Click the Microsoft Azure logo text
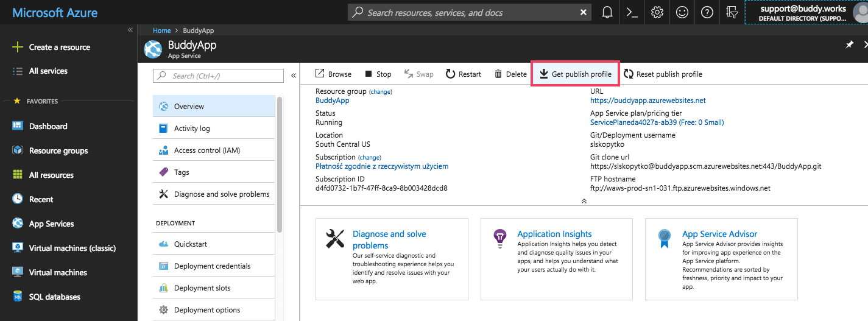This screenshot has height=321, width=868. 55,12
